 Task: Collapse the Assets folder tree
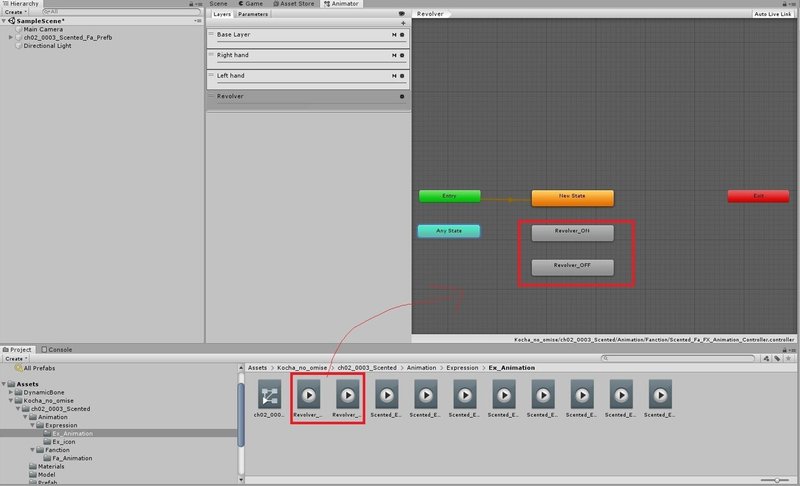4,384
